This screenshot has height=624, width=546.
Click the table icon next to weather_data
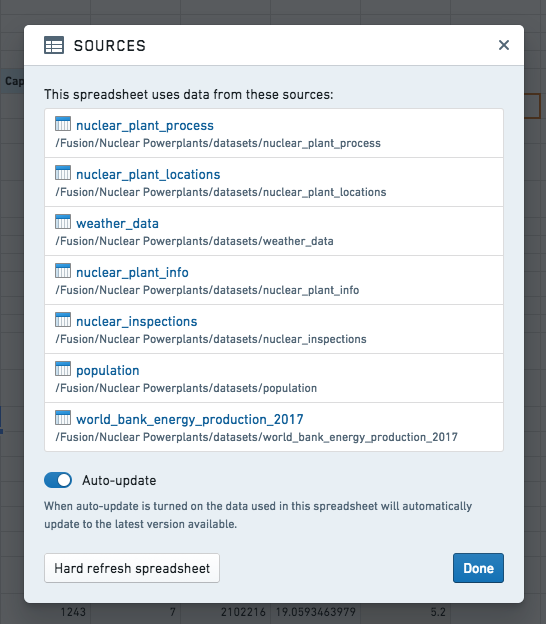[63, 222]
